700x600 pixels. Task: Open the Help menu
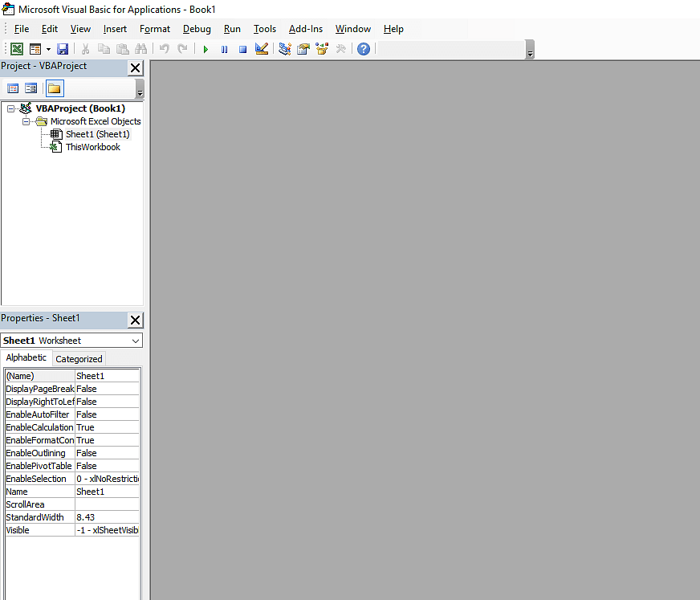pyautogui.click(x=393, y=29)
